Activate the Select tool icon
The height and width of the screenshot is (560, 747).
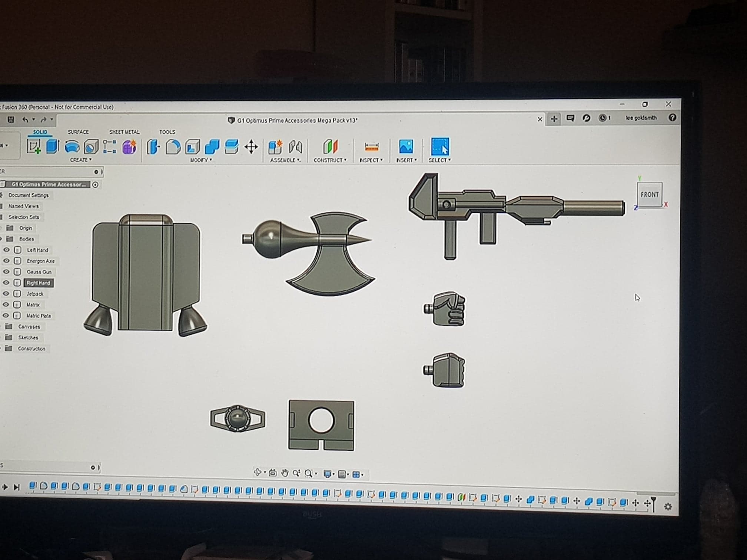[x=440, y=147]
